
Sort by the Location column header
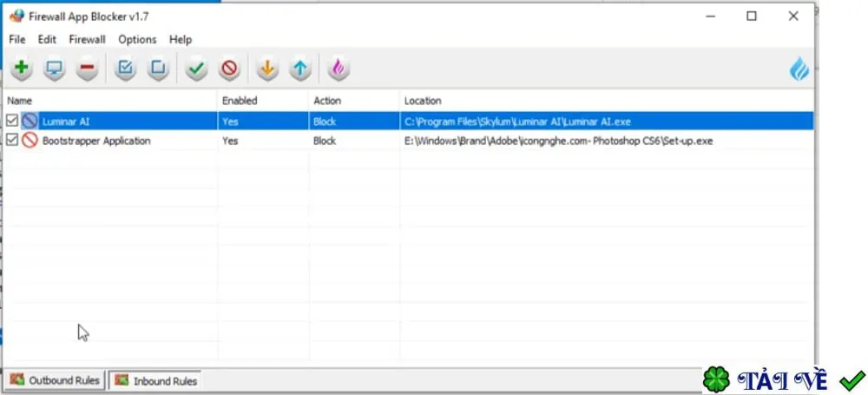[x=607, y=101]
